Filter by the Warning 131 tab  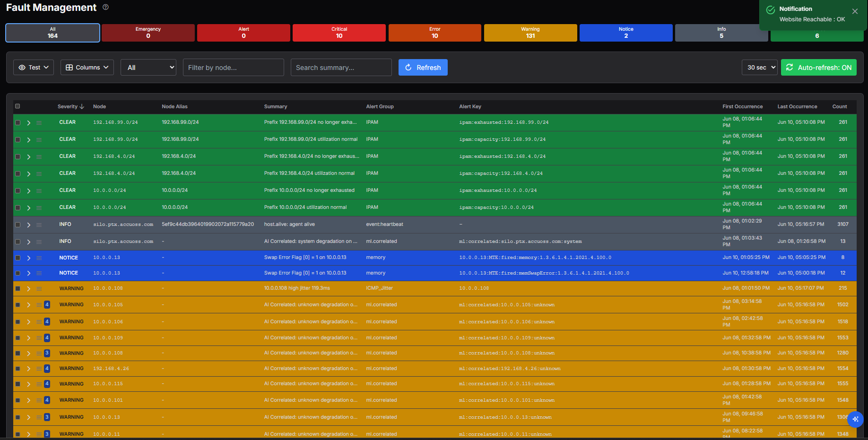530,33
